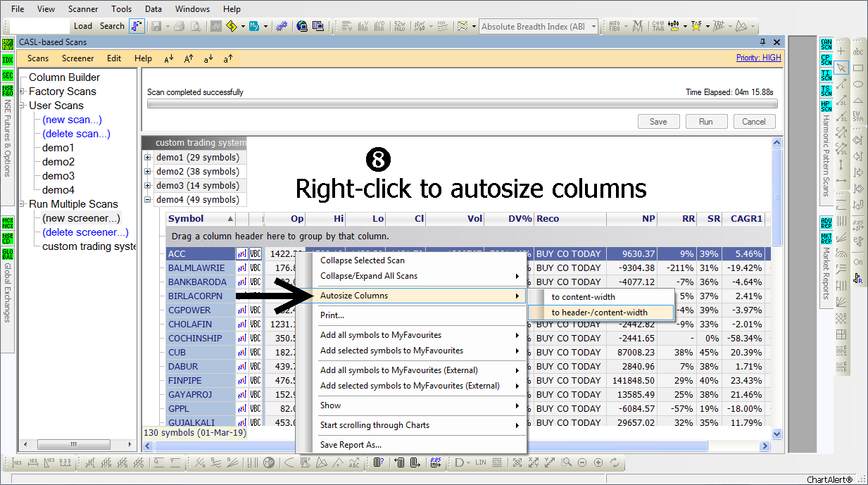
Task: Click the Save button
Action: 658,122
